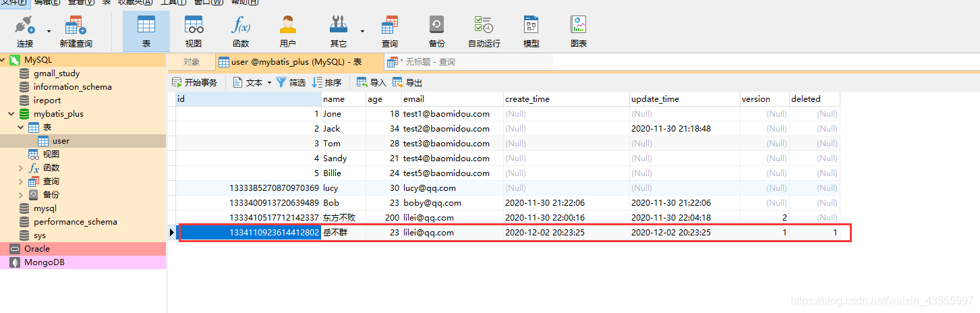
Task: Expand the 备份 node in tree
Action: pyautogui.click(x=21, y=195)
